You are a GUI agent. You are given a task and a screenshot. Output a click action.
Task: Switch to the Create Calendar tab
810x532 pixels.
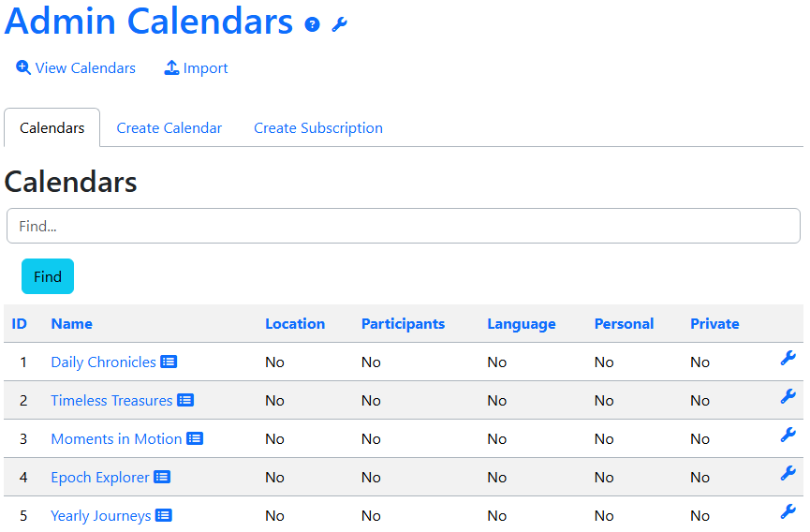coord(169,128)
